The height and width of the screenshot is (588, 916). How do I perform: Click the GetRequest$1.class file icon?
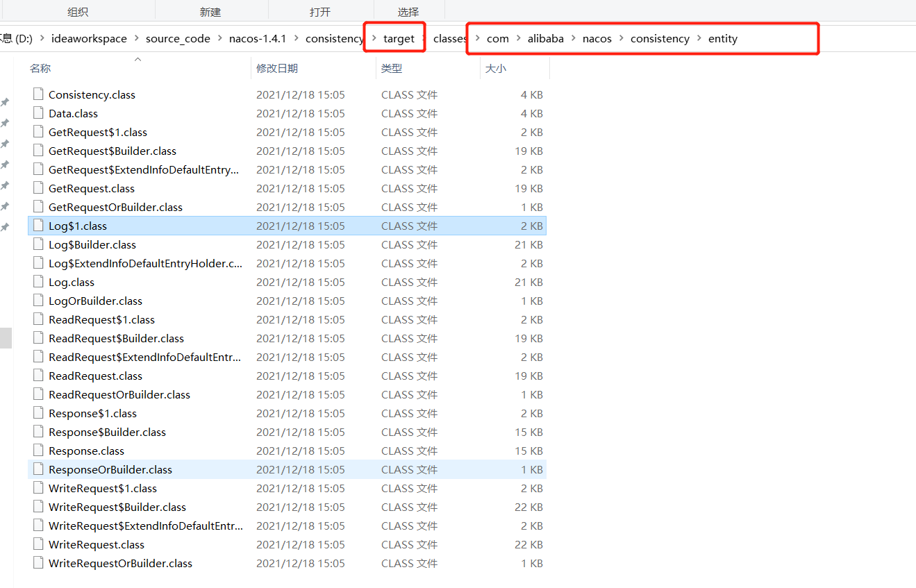38,132
